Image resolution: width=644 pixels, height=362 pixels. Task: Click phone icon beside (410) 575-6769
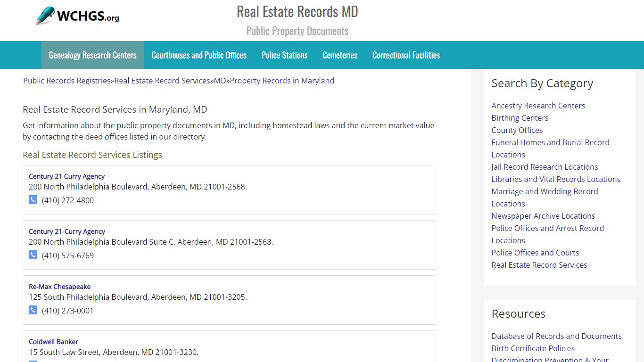(x=33, y=255)
